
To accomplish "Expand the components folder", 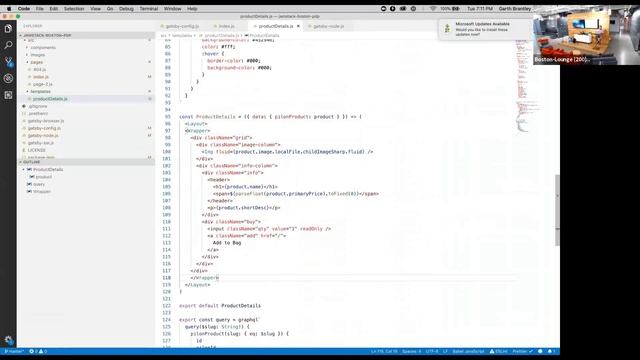I will [43, 48].
